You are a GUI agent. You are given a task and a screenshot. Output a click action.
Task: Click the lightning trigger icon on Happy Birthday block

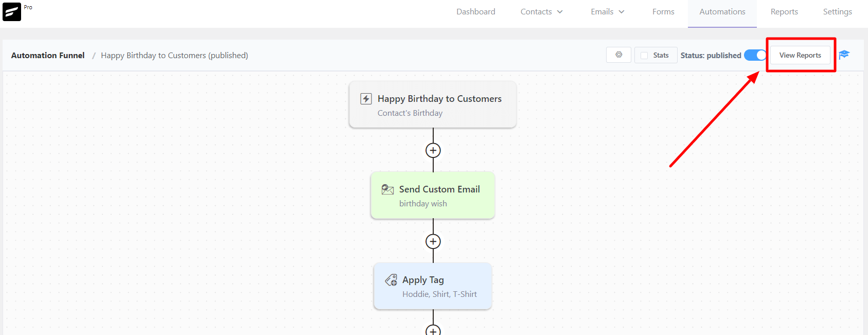tap(366, 99)
